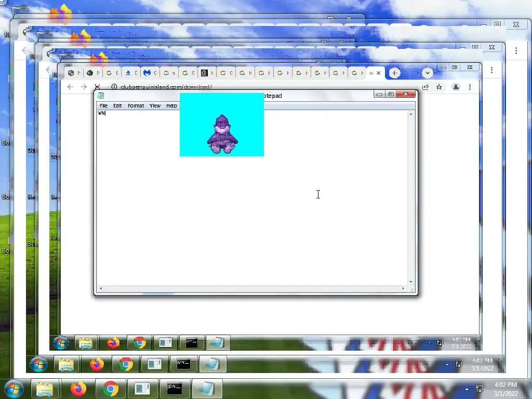Switch to Chrome on the main taskbar

point(110,389)
